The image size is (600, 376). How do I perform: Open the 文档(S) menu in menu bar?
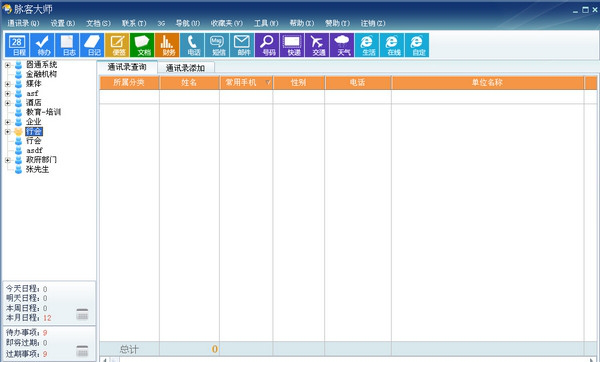98,23
